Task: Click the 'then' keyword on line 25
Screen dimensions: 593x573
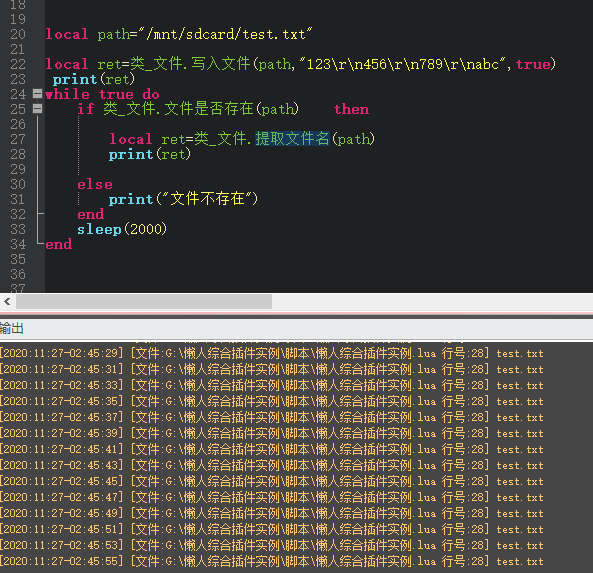Action: (351, 109)
